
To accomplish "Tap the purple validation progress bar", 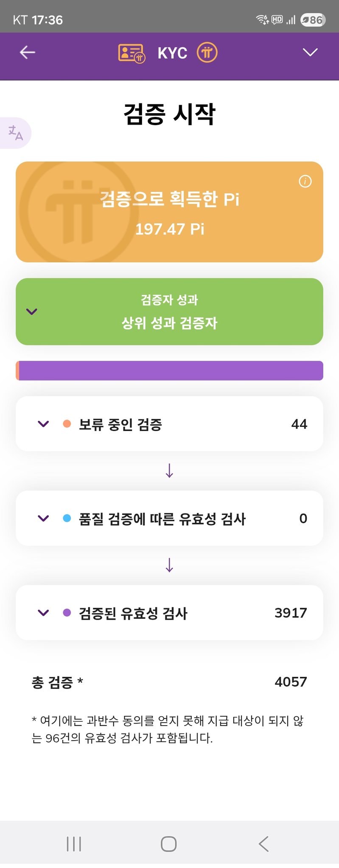I will (169, 371).
